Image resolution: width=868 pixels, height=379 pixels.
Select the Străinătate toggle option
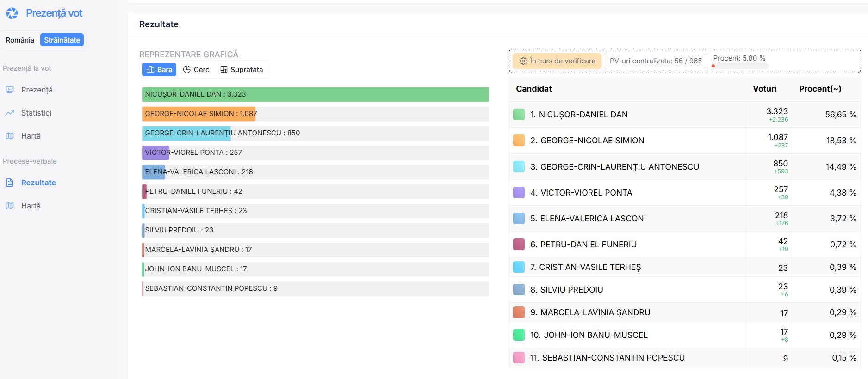62,40
